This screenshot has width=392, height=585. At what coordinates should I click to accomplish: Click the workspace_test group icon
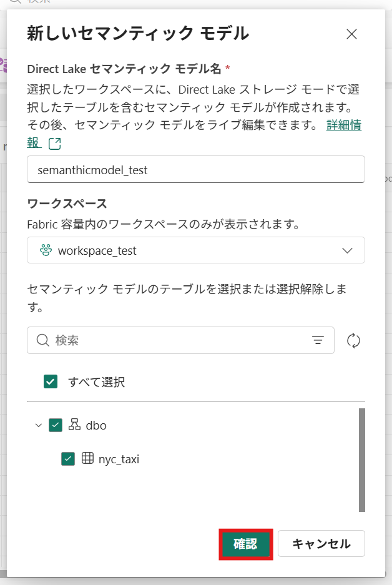(46, 250)
